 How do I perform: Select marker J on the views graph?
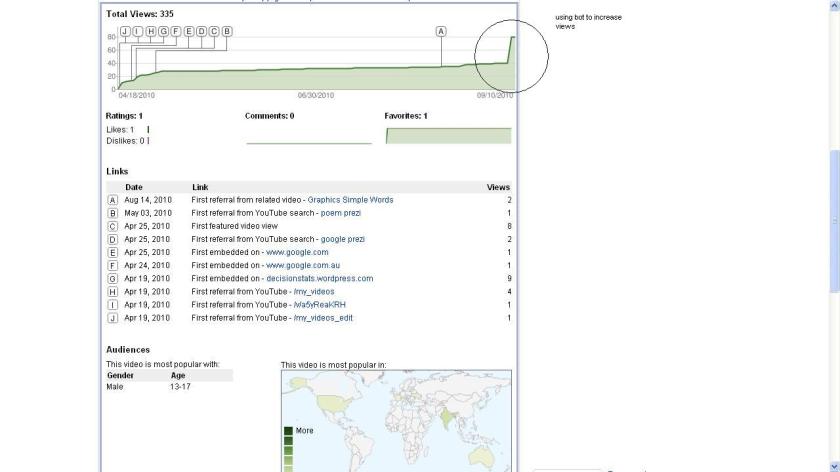pos(124,31)
